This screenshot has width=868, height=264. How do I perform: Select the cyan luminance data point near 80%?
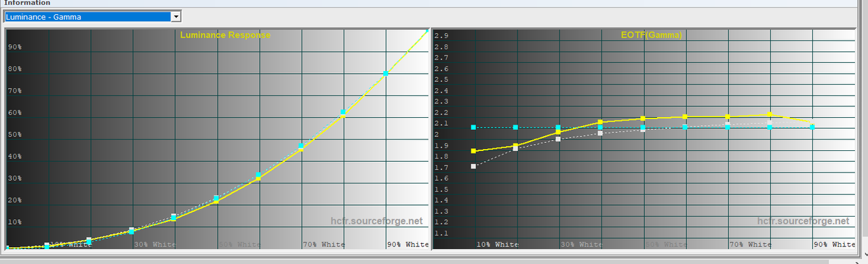385,73
